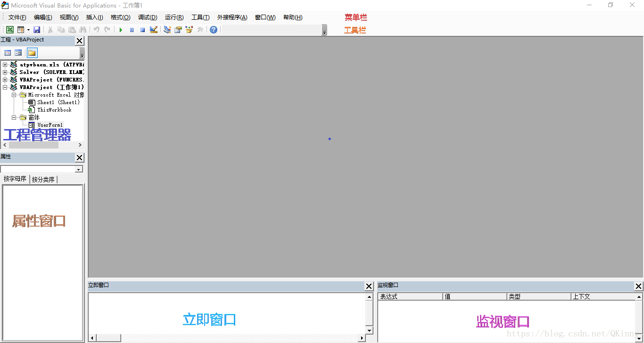Open the 外接程序(A) menu
Viewport: 644px width, 343px height.
(x=232, y=17)
